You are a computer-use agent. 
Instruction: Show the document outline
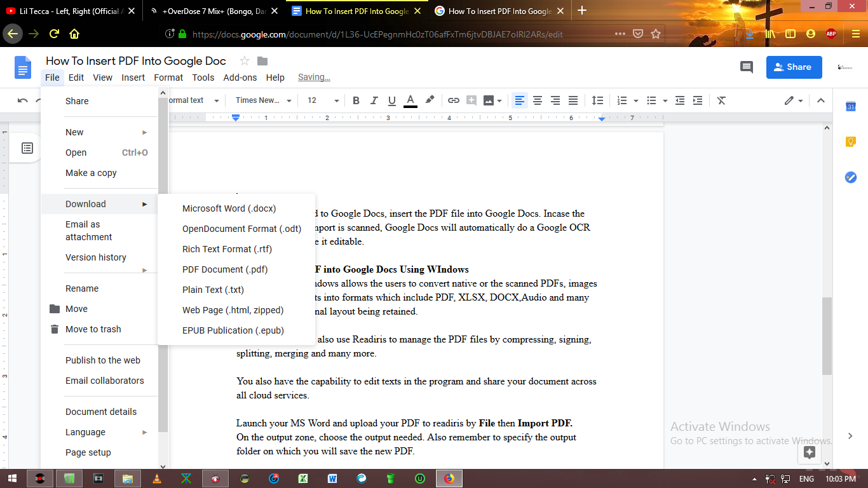click(27, 148)
